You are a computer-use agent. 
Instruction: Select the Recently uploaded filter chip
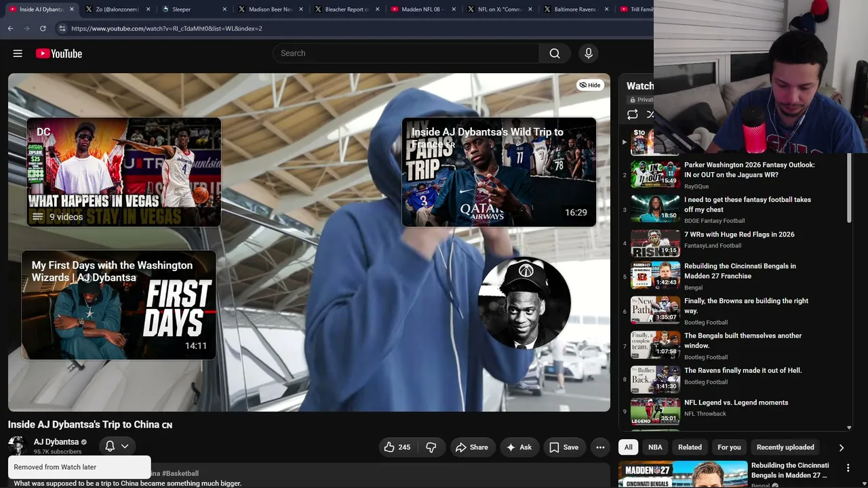[x=785, y=447]
